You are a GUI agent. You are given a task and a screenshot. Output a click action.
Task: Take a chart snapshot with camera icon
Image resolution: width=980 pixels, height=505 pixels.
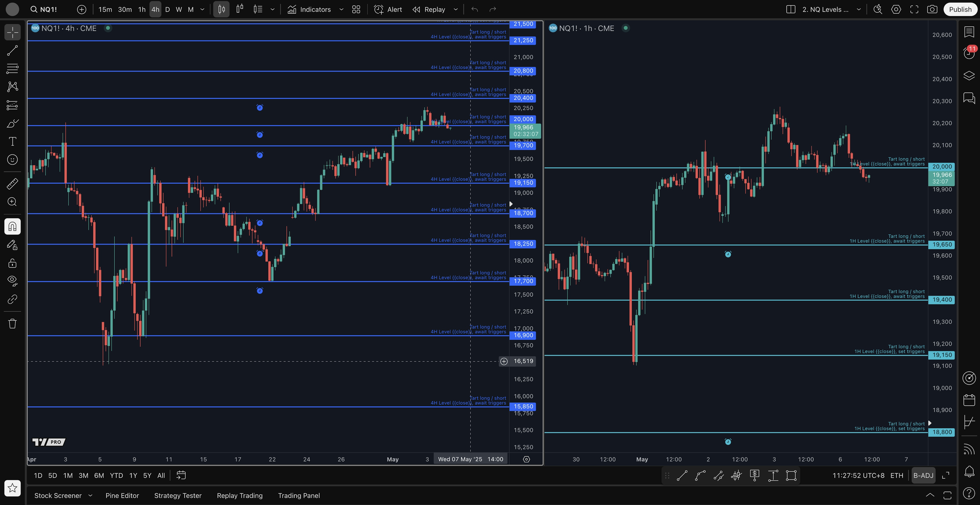point(932,9)
